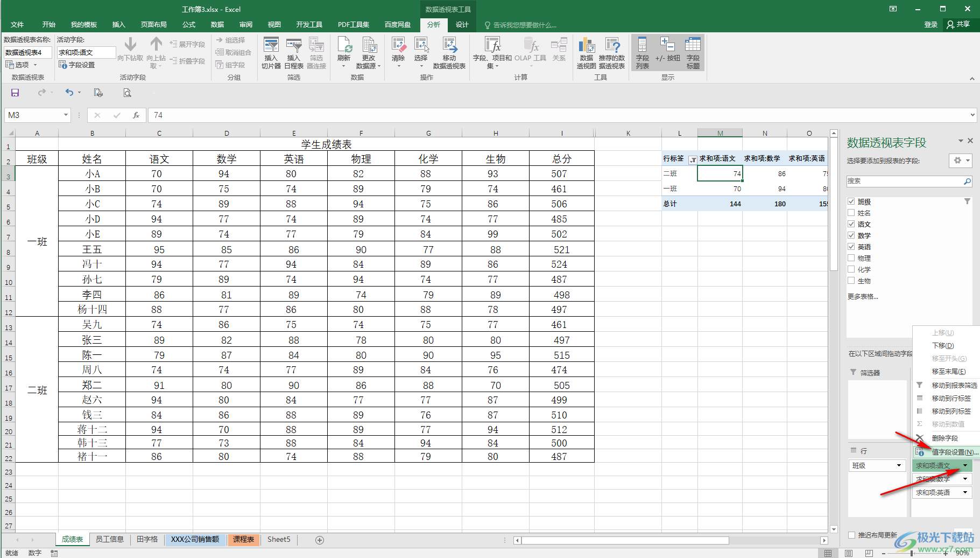
Task: Switch to the 设计 ribbon tab
Action: (x=462, y=25)
